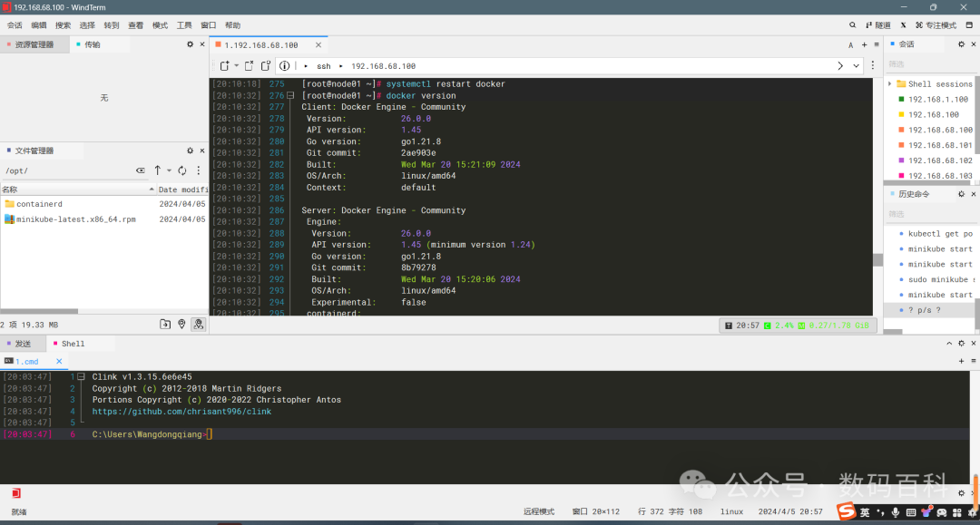
Task: Refresh the /opt/ file manager listing
Action: coord(181,170)
